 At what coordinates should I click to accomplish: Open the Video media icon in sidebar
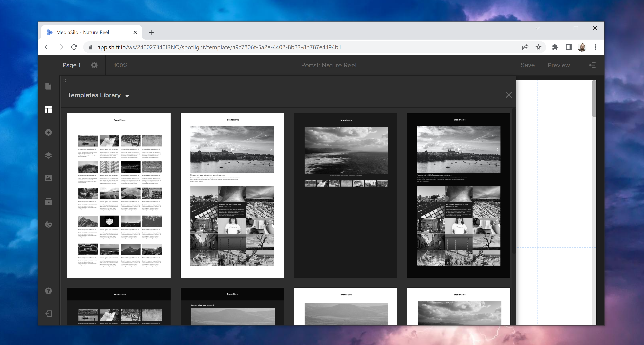tap(48, 201)
